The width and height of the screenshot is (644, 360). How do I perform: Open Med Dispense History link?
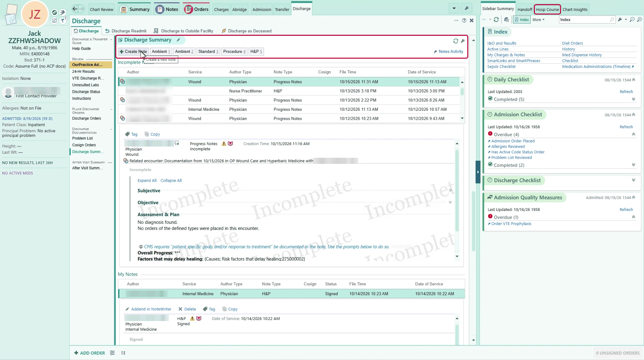tap(582, 55)
